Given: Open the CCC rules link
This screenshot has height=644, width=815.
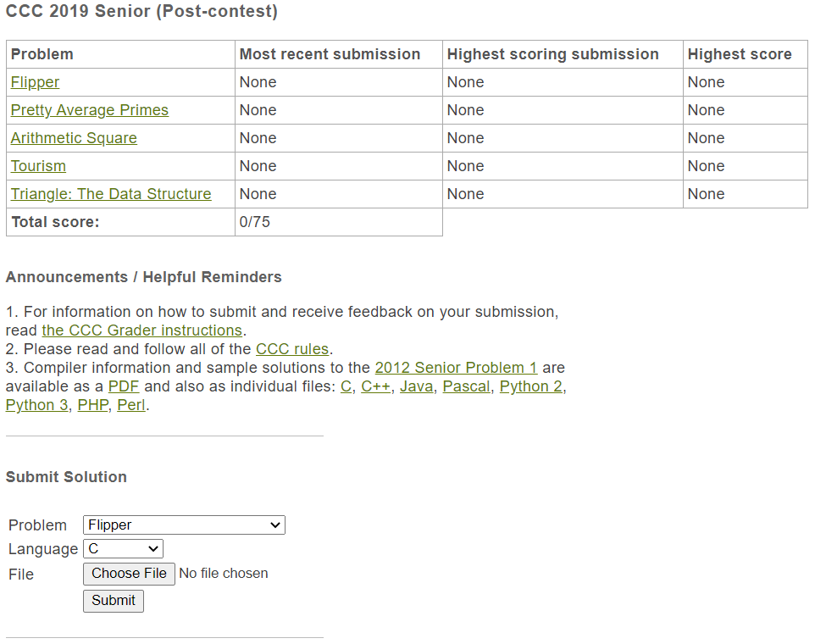Looking at the screenshot, I should [292, 349].
